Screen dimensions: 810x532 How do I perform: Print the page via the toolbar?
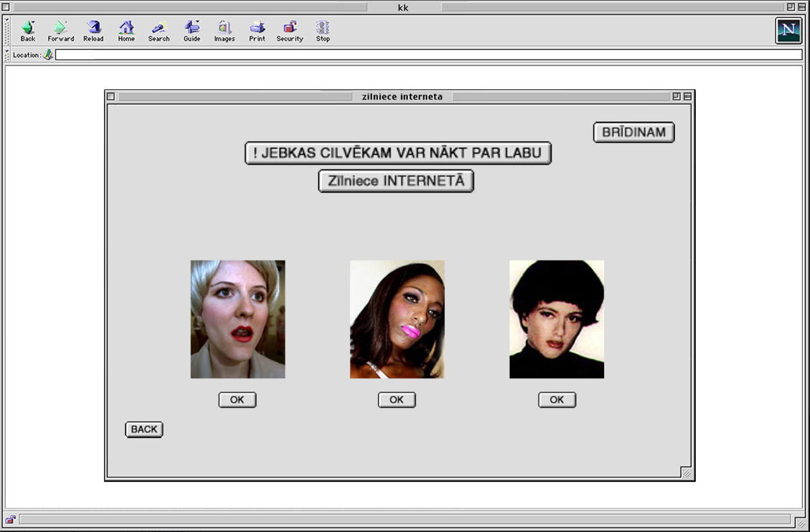coord(257,31)
